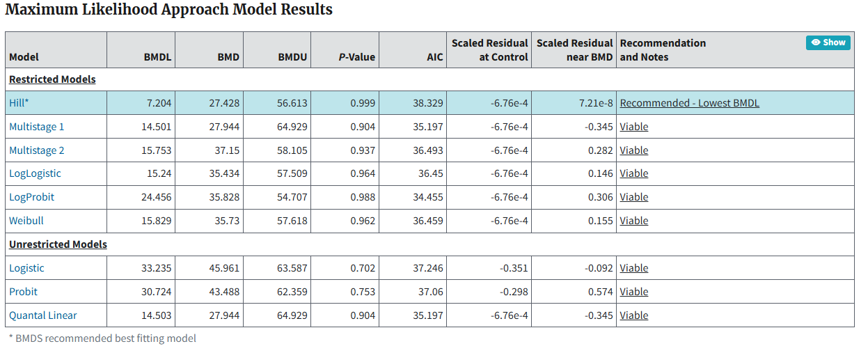Click Viable note for Quantal Linear

coord(633,315)
